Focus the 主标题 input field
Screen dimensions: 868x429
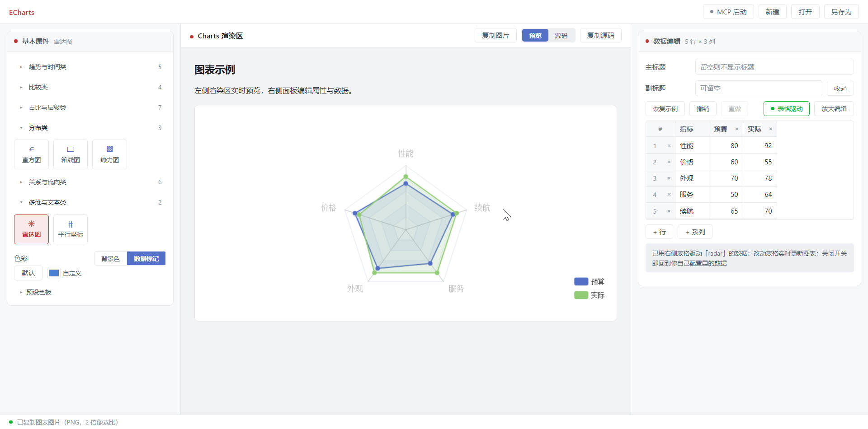click(774, 67)
